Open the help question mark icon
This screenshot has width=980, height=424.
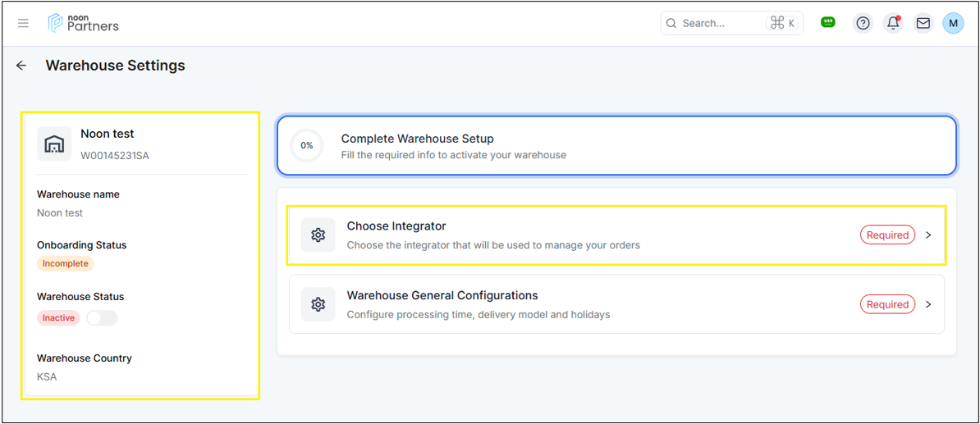(x=863, y=23)
